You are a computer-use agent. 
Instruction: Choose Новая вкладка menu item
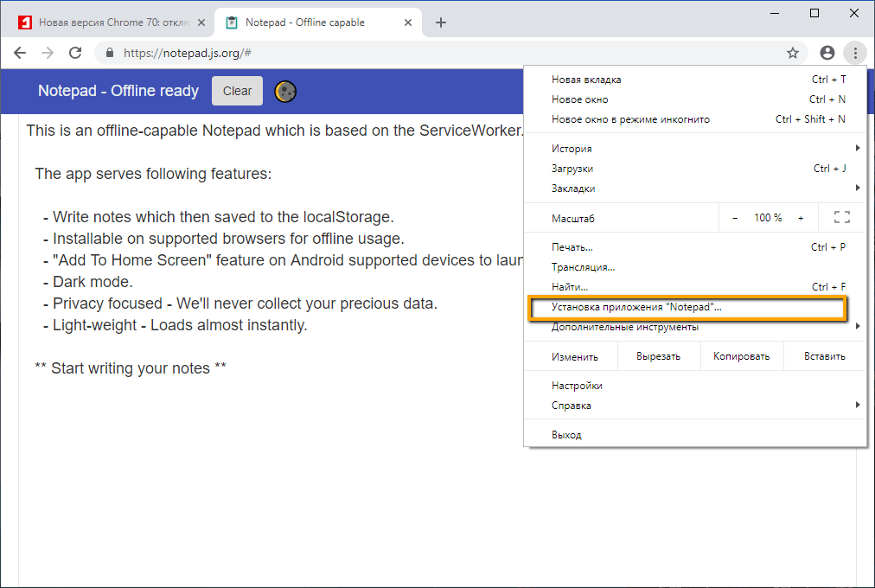tap(695, 80)
